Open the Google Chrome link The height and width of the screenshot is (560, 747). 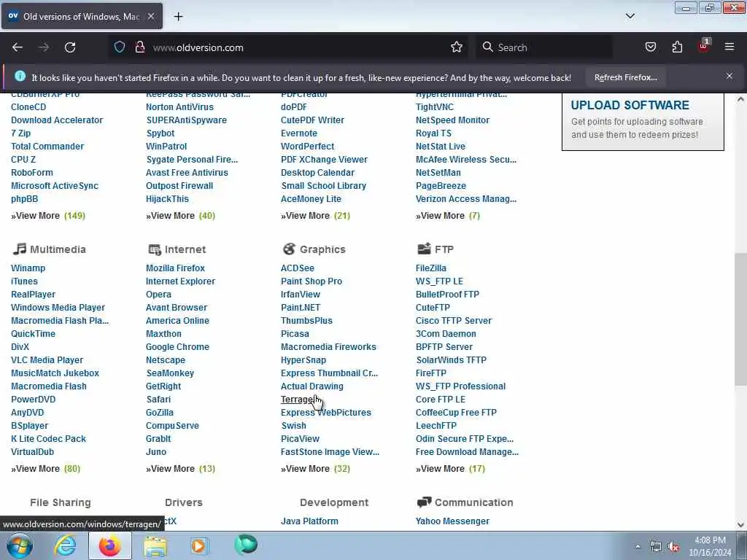pyautogui.click(x=177, y=346)
